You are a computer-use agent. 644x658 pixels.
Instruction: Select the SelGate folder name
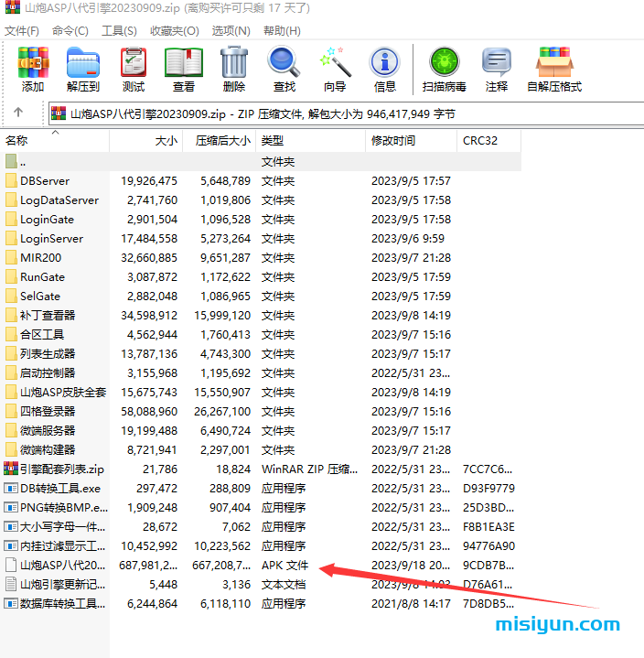(40, 297)
